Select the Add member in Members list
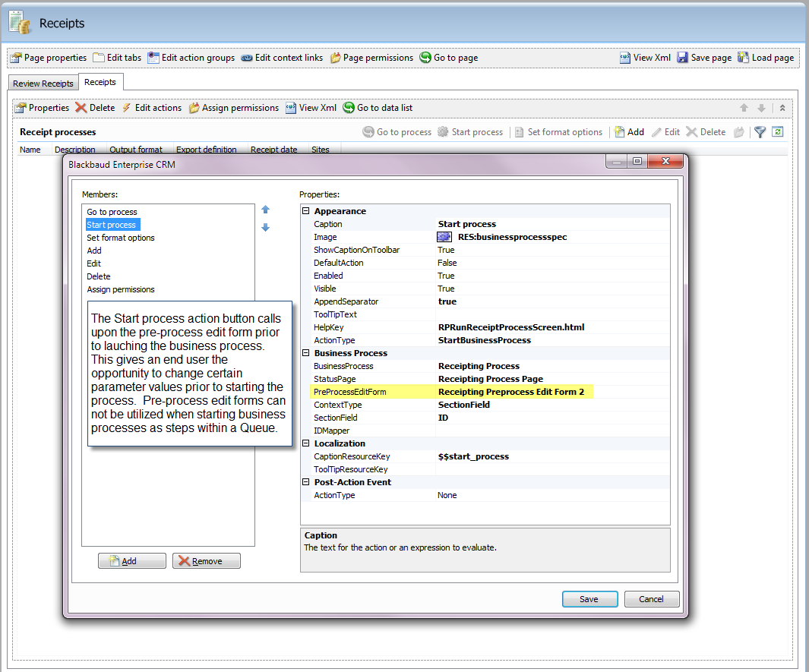This screenshot has width=809, height=672. 94,251
